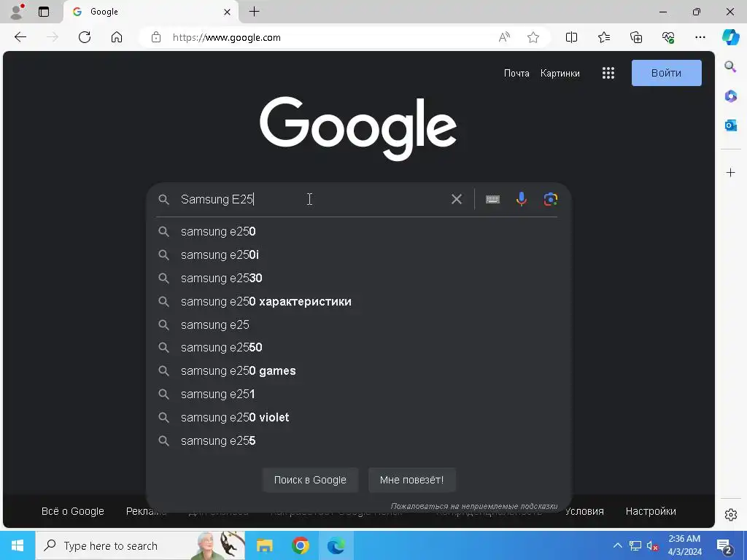The width and height of the screenshot is (747, 560).
Task: Open Outlook sidebar icon
Action: click(x=730, y=125)
